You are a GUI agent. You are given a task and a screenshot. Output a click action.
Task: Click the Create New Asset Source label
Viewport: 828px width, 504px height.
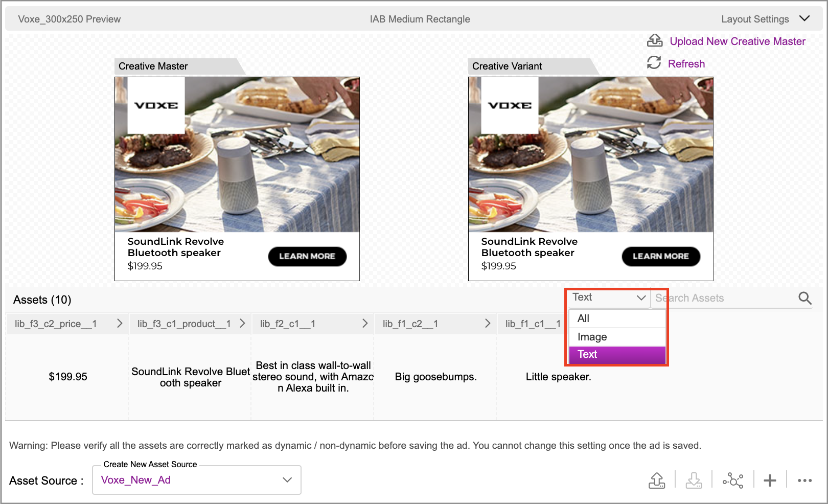pyautogui.click(x=150, y=464)
